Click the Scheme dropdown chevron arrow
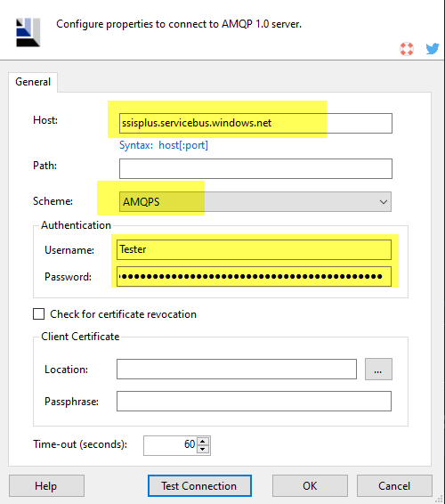The width and height of the screenshot is (445, 504). coord(383,202)
